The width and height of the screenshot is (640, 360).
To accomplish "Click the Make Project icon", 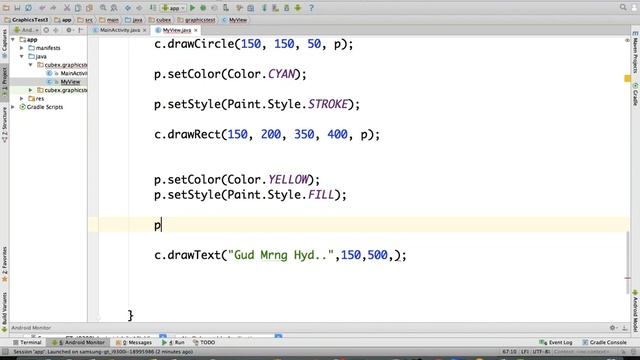I will (153, 8).
